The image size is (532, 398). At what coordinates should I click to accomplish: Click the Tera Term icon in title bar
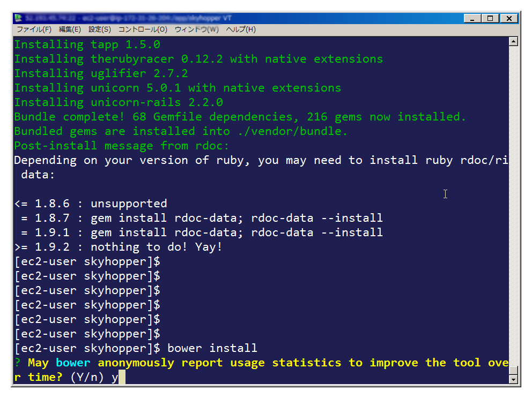[x=18, y=18]
